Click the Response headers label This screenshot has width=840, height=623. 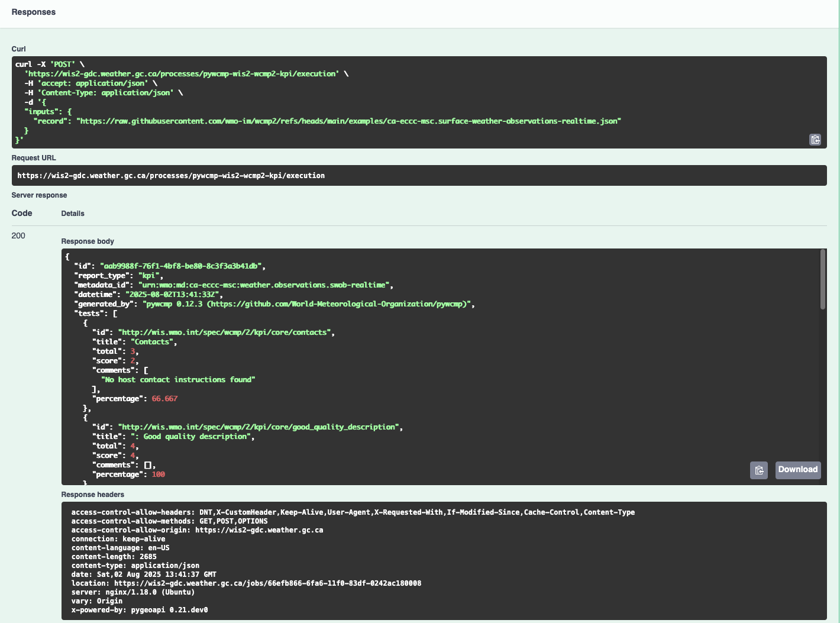[x=92, y=494]
